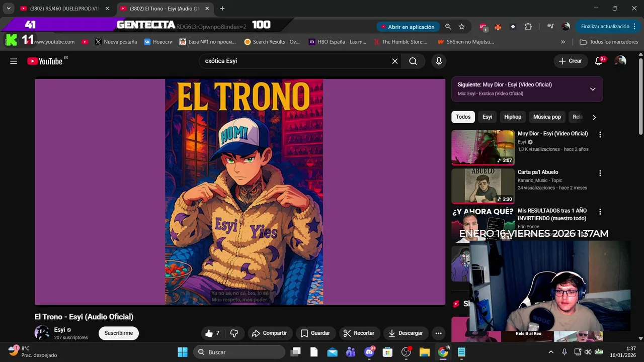Image resolution: width=644 pixels, height=362 pixels.
Task: Show more filter chips with arrow
Action: [594, 117]
